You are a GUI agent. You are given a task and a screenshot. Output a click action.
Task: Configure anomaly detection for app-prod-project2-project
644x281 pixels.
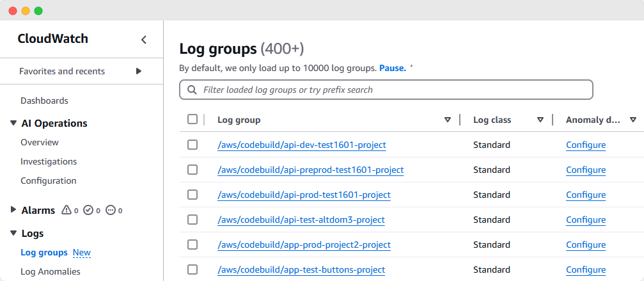click(x=586, y=245)
